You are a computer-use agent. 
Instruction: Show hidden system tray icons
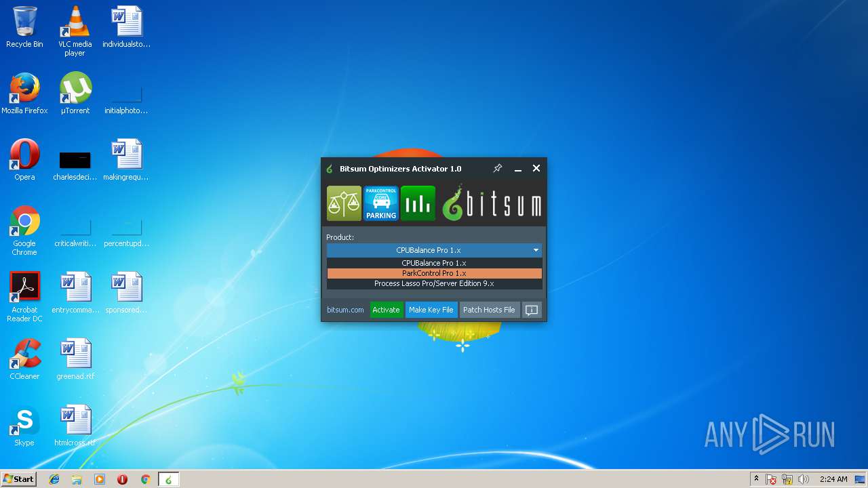756,479
